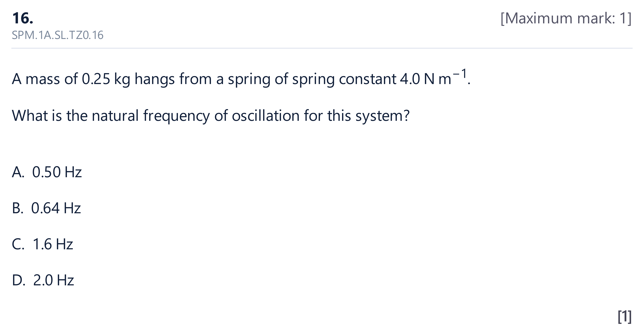This screenshot has width=644, height=335.
Task: Click the letter 'A.' option label
Action: 18,172
